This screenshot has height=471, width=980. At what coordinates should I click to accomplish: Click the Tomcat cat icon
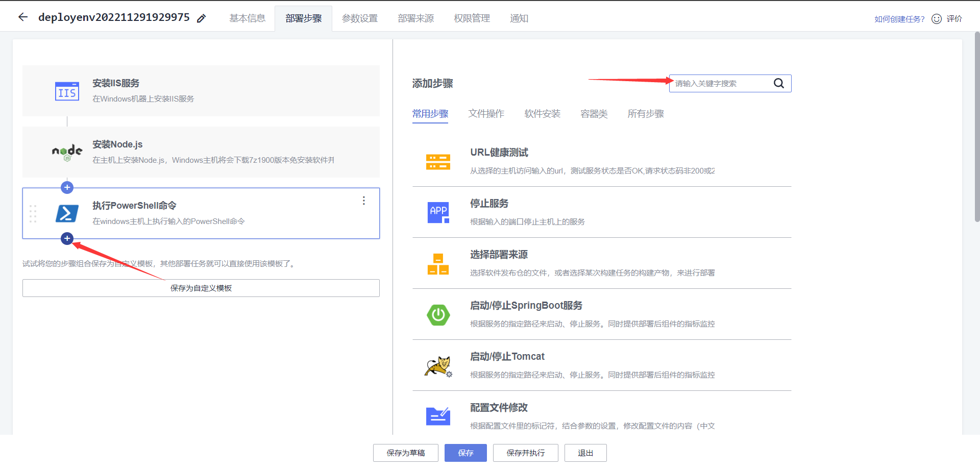click(438, 365)
